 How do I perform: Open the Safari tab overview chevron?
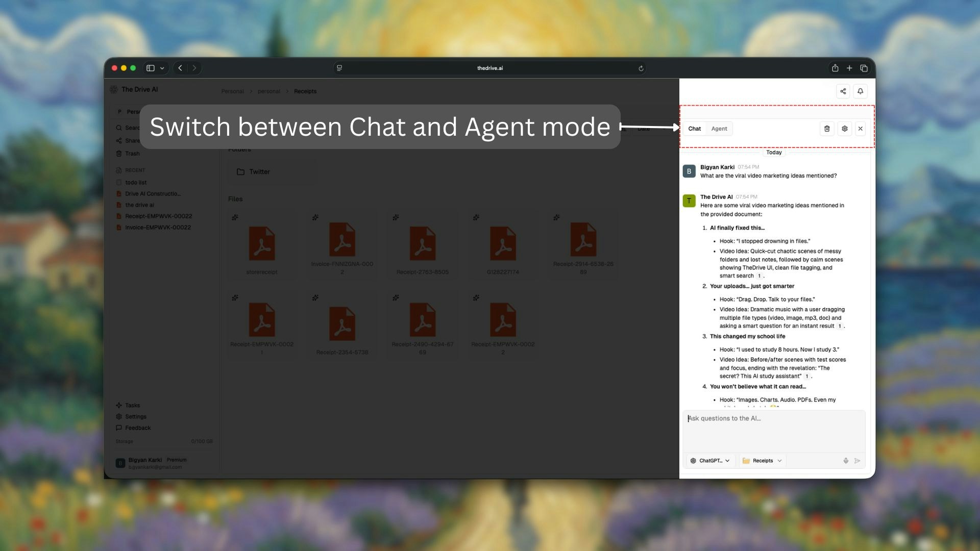(162, 68)
